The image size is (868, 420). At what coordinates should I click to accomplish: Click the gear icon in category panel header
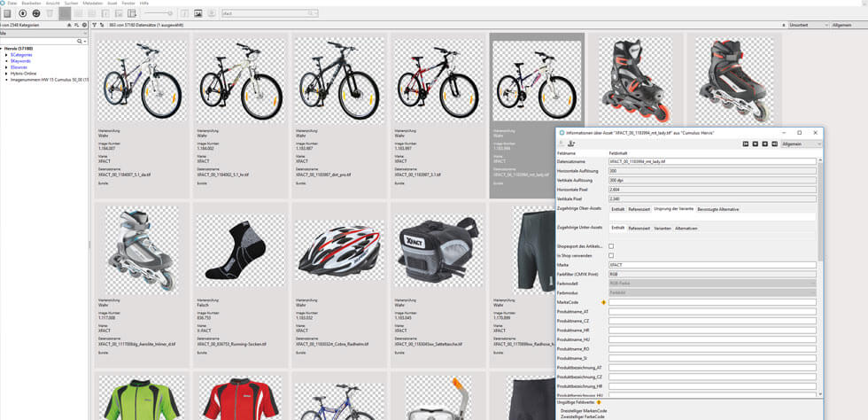[x=84, y=25]
